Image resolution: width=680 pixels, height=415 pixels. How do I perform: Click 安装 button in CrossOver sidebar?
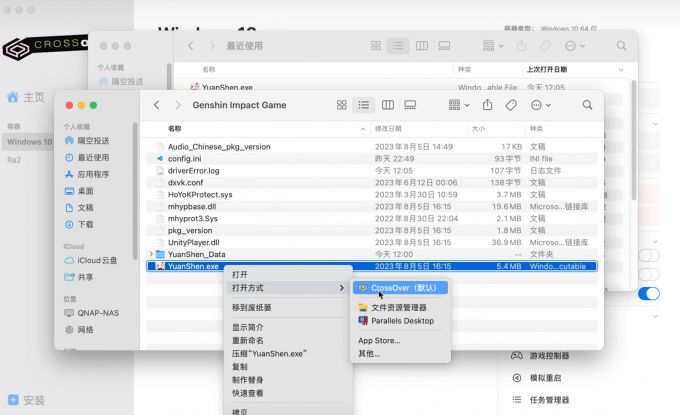pos(26,400)
